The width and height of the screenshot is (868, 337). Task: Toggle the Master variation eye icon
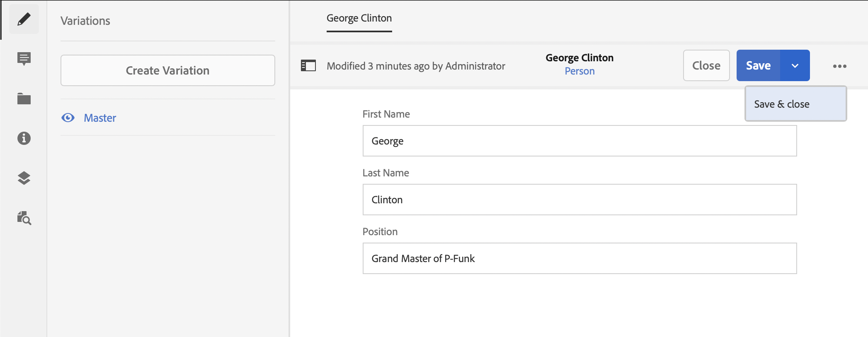(x=68, y=118)
